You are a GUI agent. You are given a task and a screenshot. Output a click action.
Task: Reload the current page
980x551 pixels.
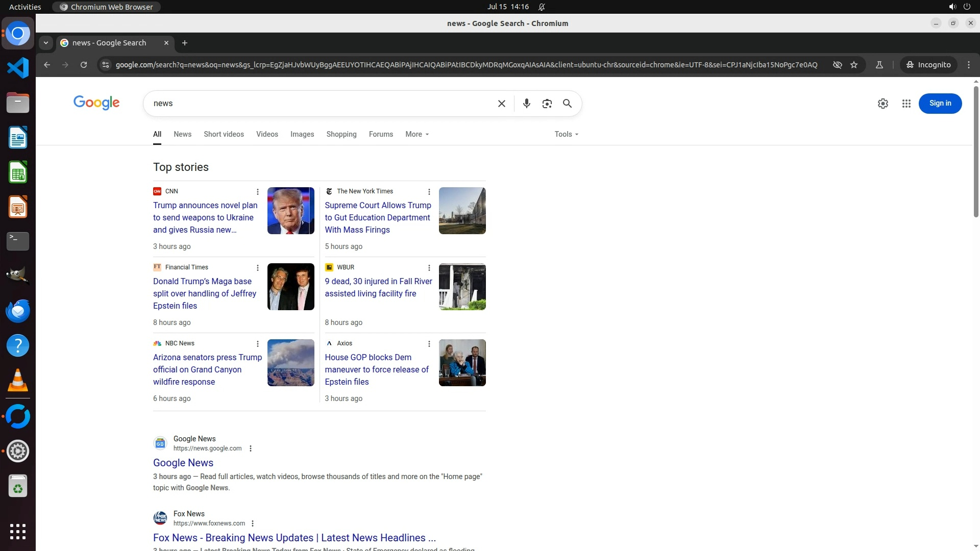pos(84,65)
